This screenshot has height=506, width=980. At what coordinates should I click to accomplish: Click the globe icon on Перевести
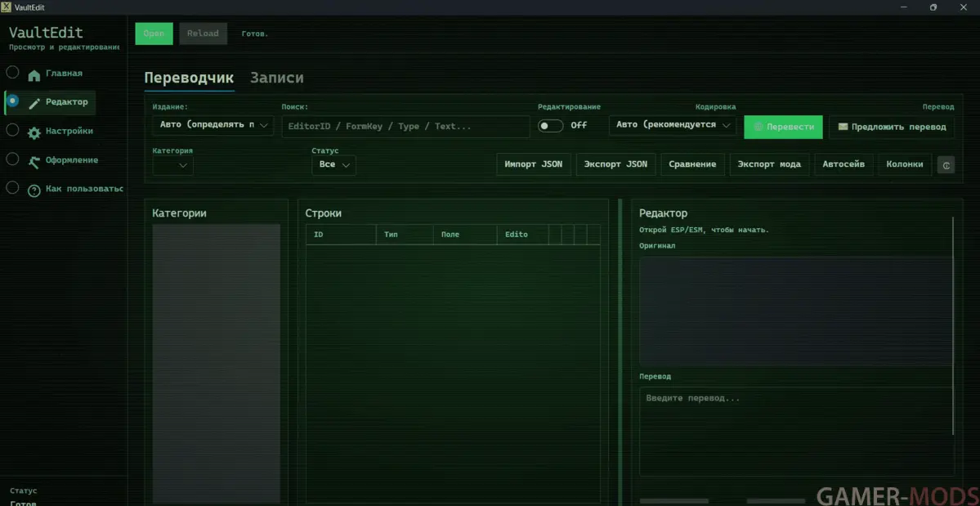(758, 127)
